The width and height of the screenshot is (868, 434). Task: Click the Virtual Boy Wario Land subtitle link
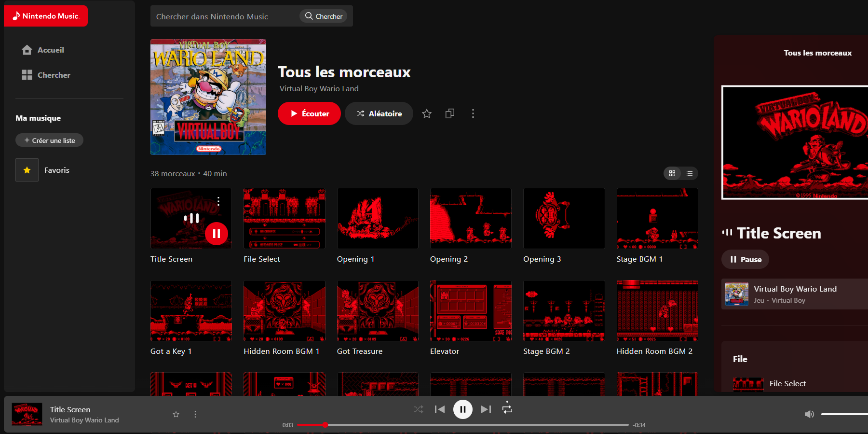coord(319,88)
